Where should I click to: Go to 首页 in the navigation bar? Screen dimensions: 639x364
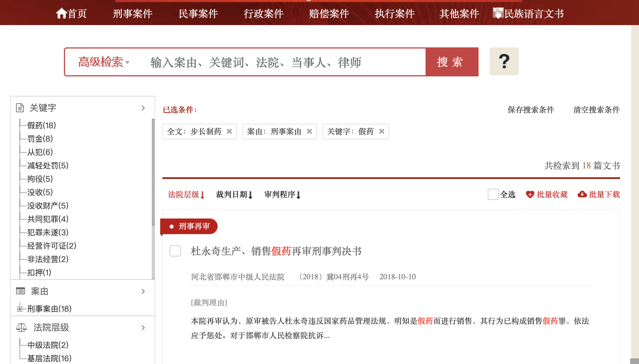click(77, 13)
